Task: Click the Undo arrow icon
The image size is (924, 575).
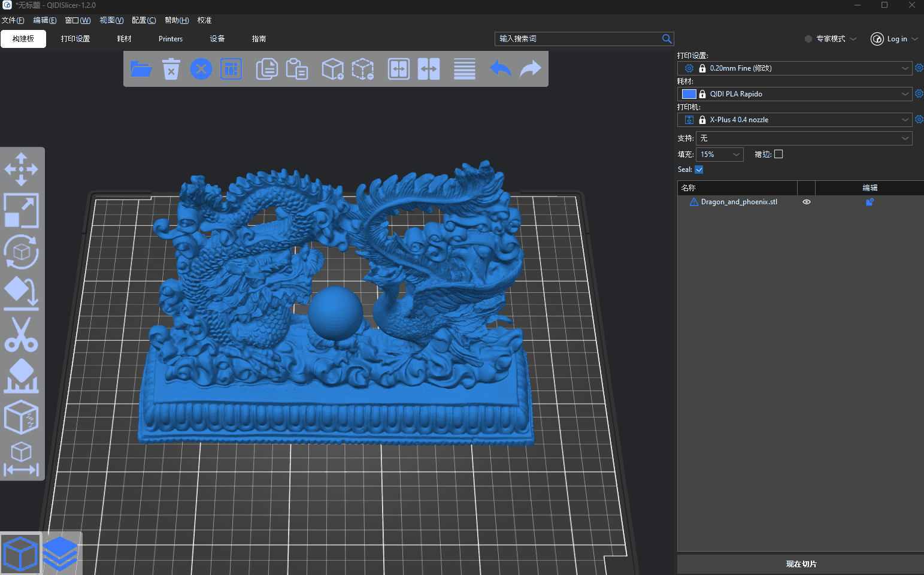Action: pos(501,69)
